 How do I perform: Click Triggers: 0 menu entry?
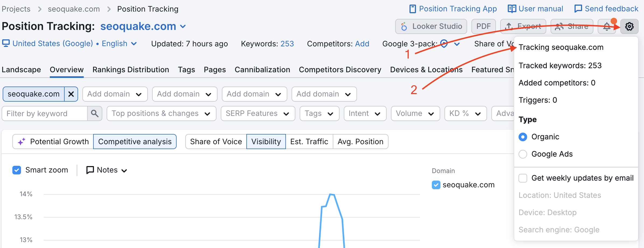538,100
